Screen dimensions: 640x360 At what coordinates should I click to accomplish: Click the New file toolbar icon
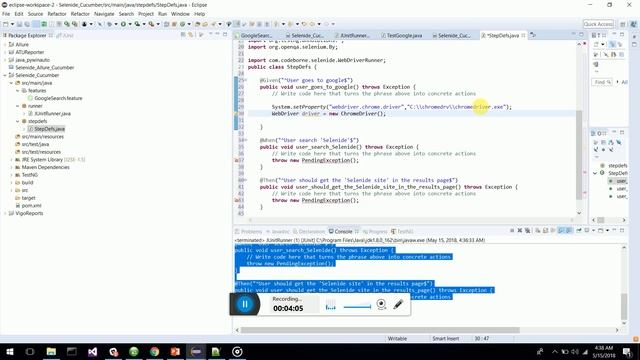point(6,24)
